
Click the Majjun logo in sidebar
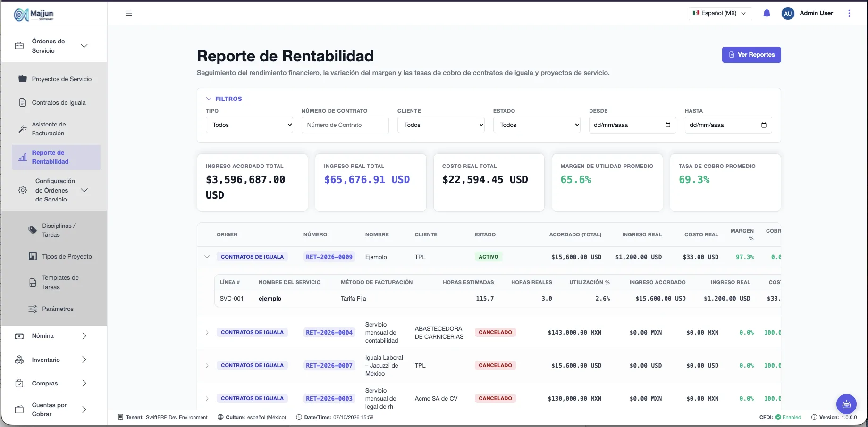(x=34, y=15)
